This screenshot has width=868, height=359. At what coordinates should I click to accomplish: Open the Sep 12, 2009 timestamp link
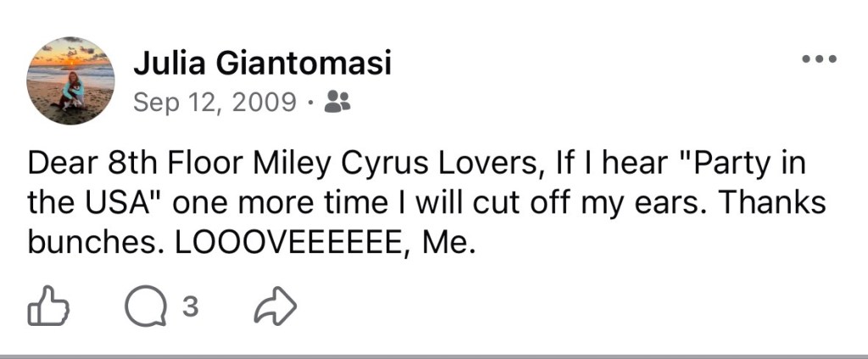(215, 103)
